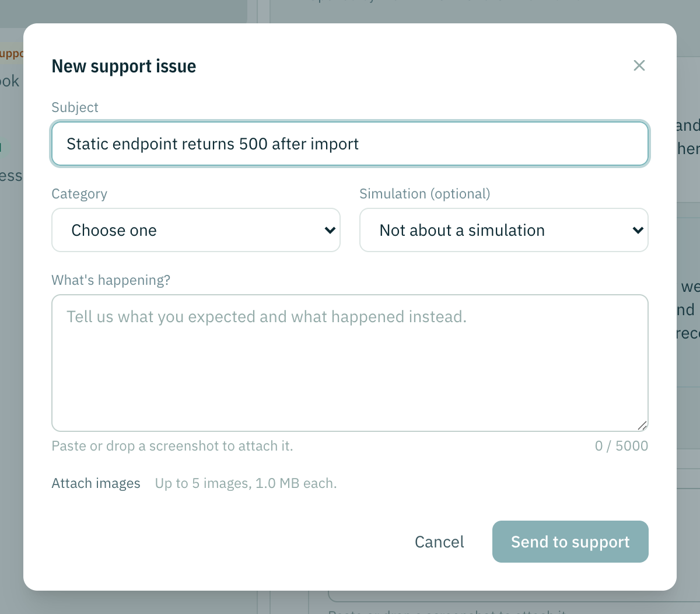The width and height of the screenshot is (700, 614).
Task: Cancel the support issue
Action: 439,542
